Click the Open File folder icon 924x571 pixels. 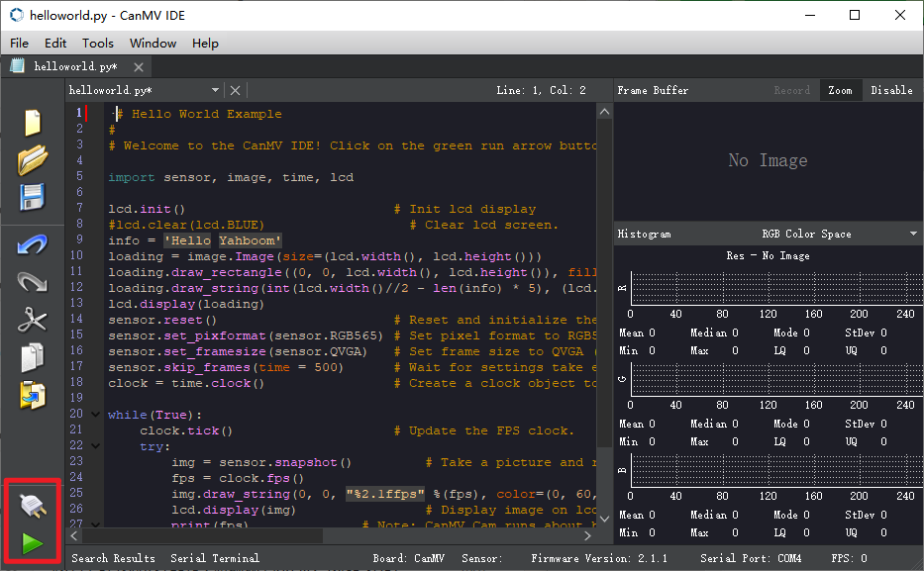(x=33, y=159)
